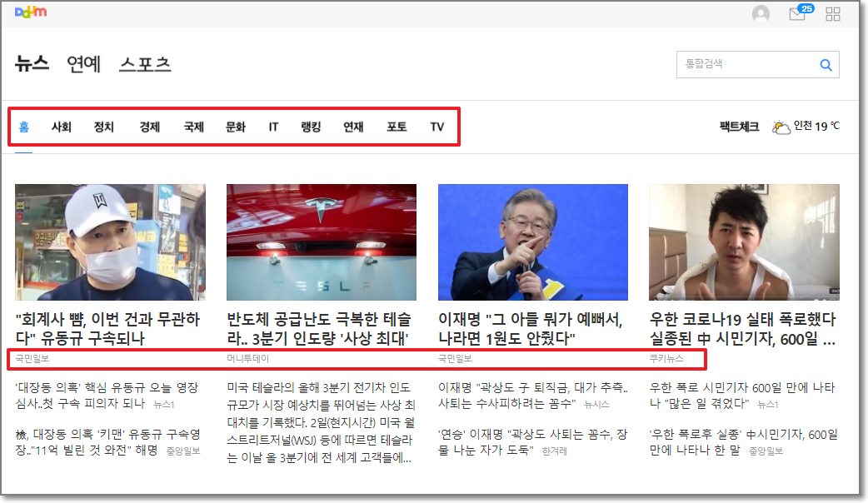The image size is (868, 503).
Task: Select the 경제 tab
Action: (x=149, y=127)
